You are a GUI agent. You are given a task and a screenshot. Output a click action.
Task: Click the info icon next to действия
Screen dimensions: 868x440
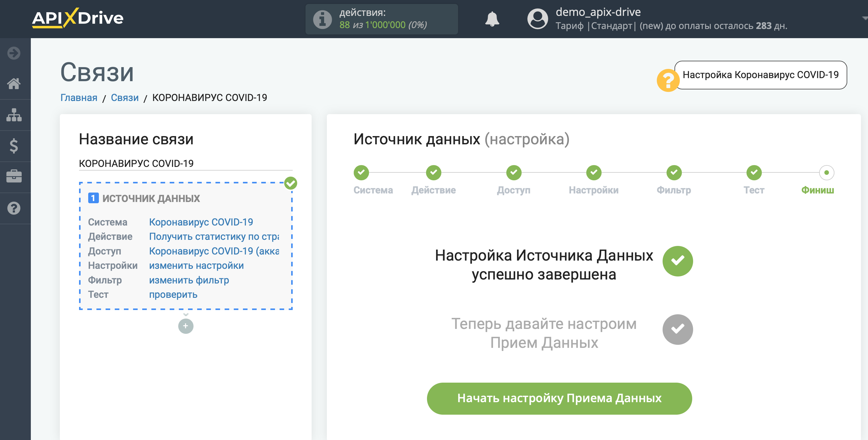(322, 19)
